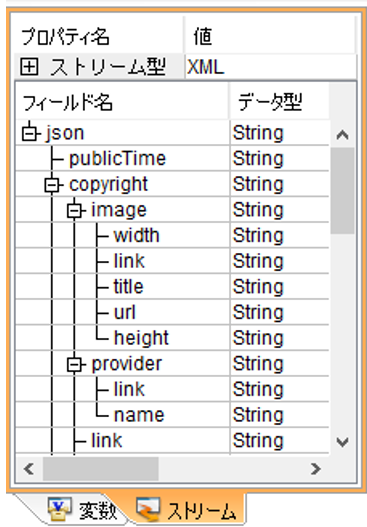Click the vertical scrollbar up arrow
The image size is (367, 527).
(x=342, y=135)
